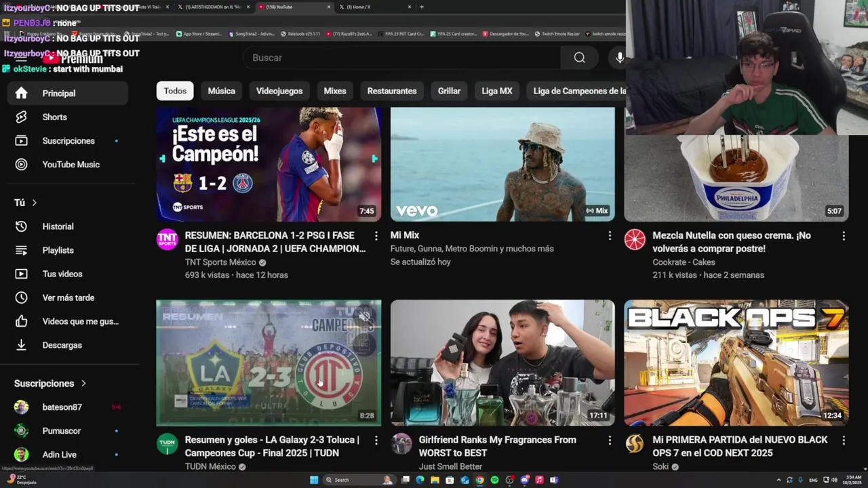Screen dimensions: 868x488
Task: Switch to the Home / X browser tab
Action: [x=376, y=7]
